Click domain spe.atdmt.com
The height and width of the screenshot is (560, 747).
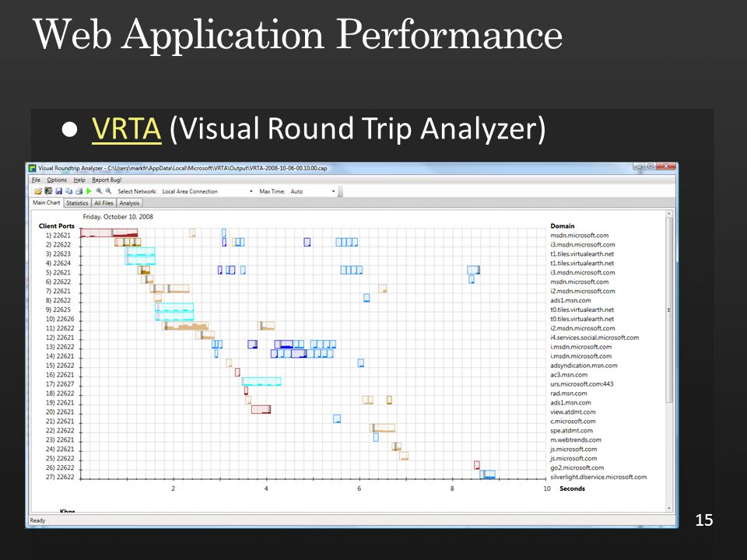[x=572, y=430]
